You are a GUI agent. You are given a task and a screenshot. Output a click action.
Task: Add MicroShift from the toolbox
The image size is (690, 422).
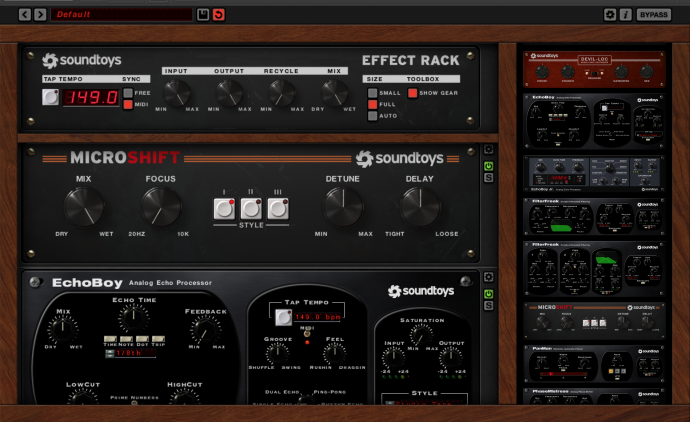click(x=594, y=321)
